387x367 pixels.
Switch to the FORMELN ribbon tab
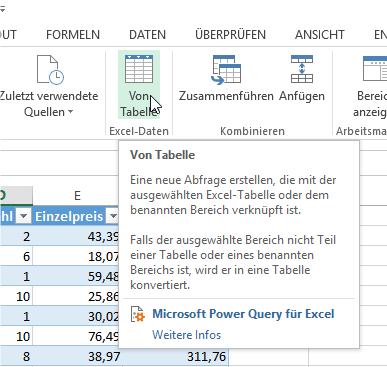click(73, 35)
